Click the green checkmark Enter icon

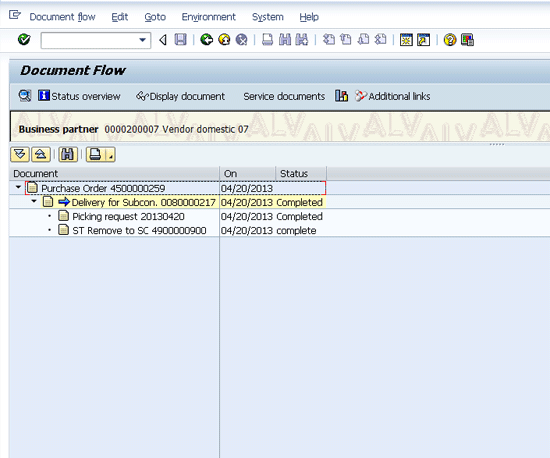[x=24, y=40]
